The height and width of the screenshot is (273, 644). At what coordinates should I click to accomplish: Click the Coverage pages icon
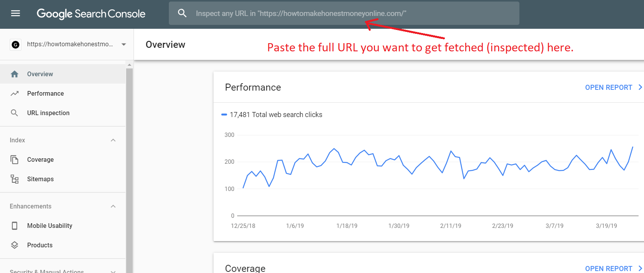click(14, 159)
